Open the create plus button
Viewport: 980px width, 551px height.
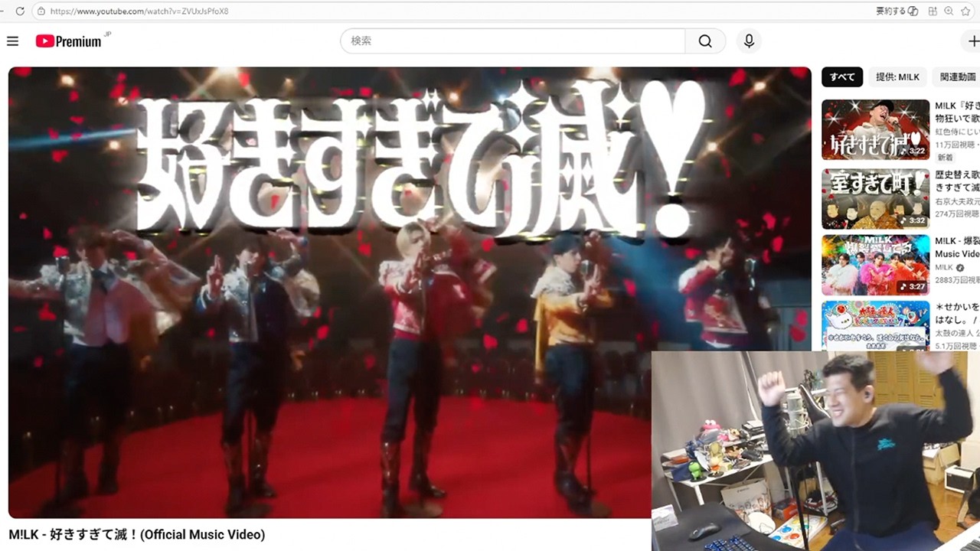coord(973,41)
